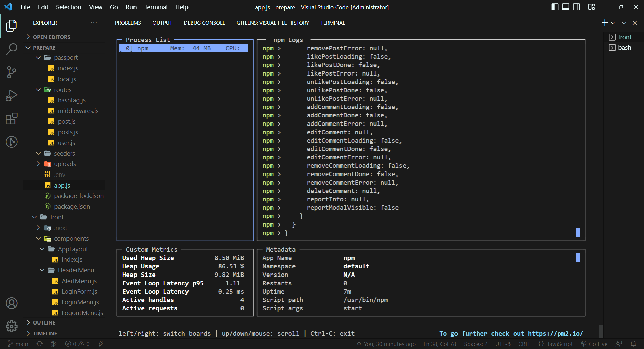Open the Selection menu
Image resolution: width=644 pixels, height=349 pixels.
coord(68,7)
